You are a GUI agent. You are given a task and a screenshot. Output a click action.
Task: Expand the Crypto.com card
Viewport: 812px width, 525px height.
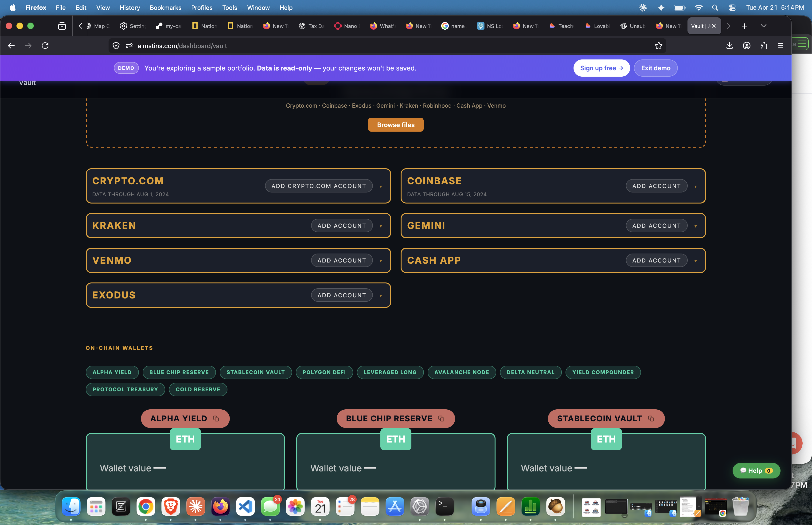(381, 187)
